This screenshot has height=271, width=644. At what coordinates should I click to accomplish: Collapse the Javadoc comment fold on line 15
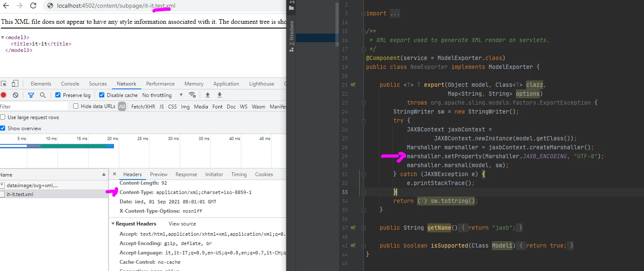point(364,31)
